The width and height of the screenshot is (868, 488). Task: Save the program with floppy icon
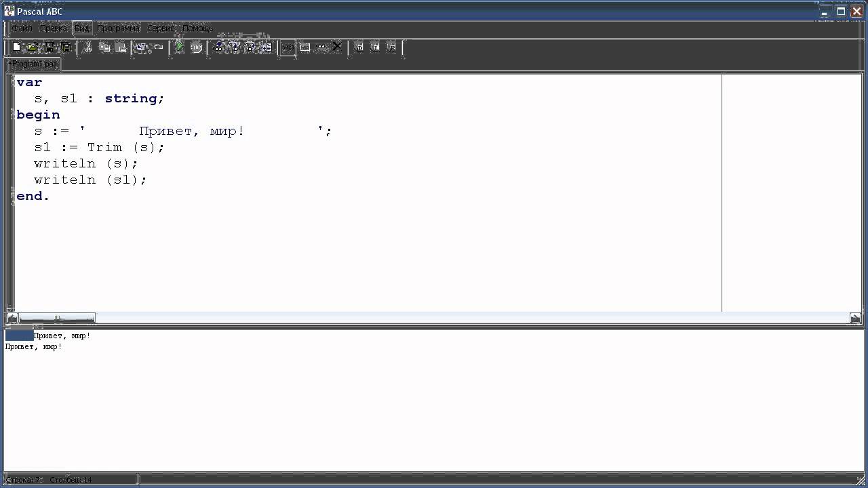point(50,47)
